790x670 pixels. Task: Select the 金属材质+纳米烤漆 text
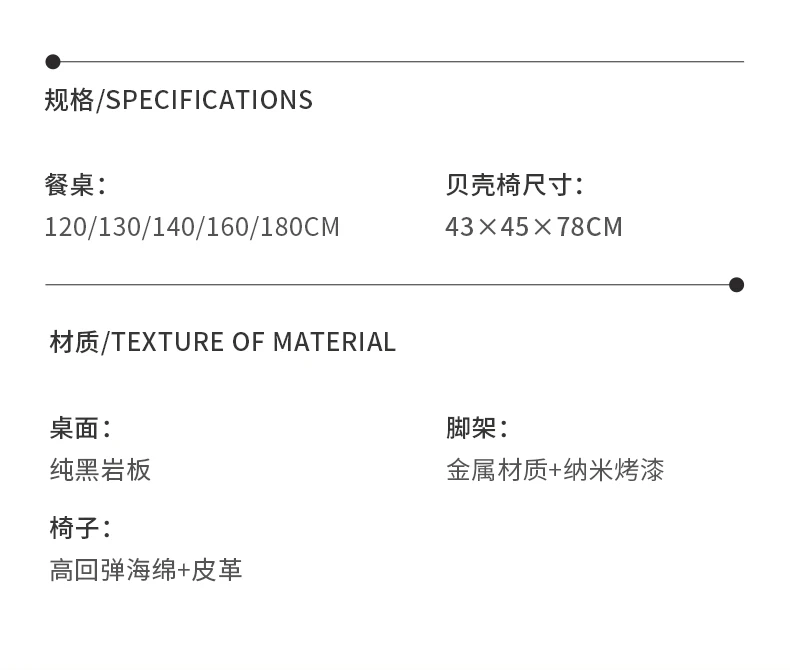coord(555,470)
